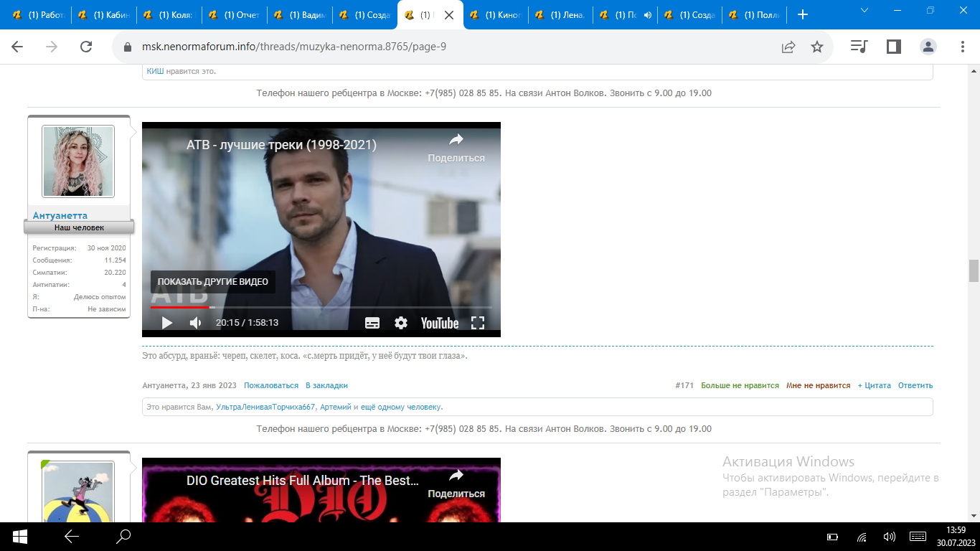Switch to the (1) Вадим tab
This screenshot has width=980, height=551.
tap(299, 15)
